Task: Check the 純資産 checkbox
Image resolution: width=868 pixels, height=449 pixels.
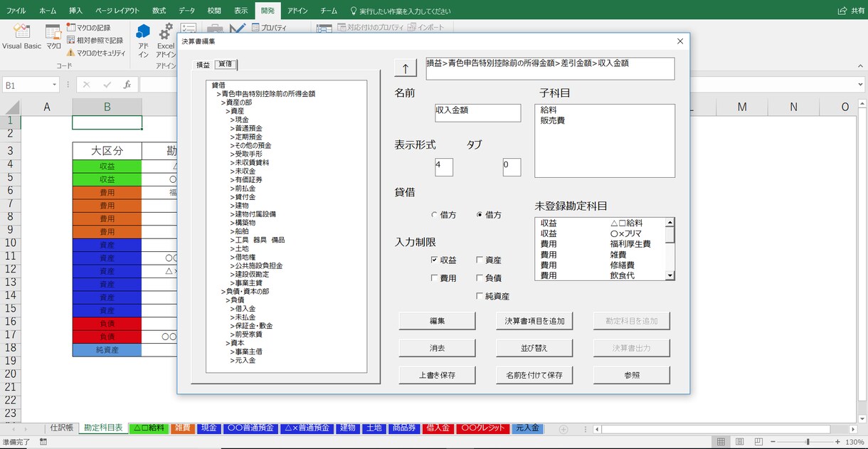Action: [480, 296]
